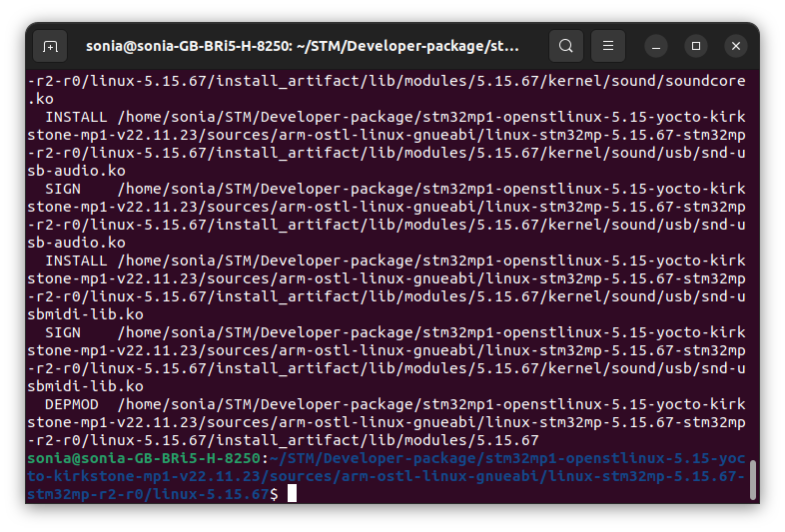The height and width of the screenshot is (532, 785).
Task: Click the cursor block after the prompt
Action: [x=292, y=494]
